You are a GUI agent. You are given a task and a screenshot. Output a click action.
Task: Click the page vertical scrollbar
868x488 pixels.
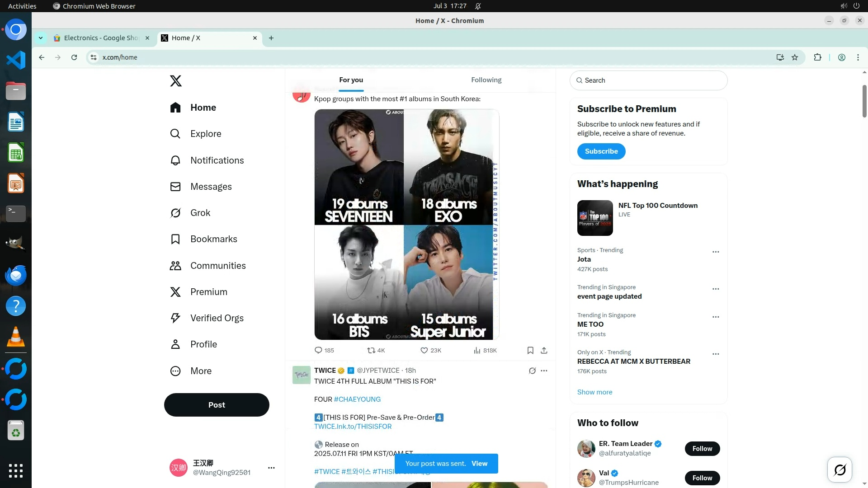864,101
